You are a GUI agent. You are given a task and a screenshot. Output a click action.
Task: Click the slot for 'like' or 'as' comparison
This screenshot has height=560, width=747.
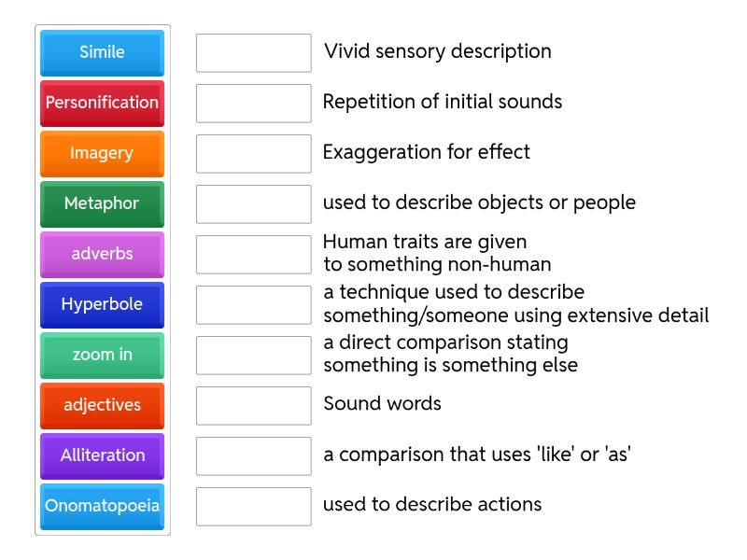253,455
